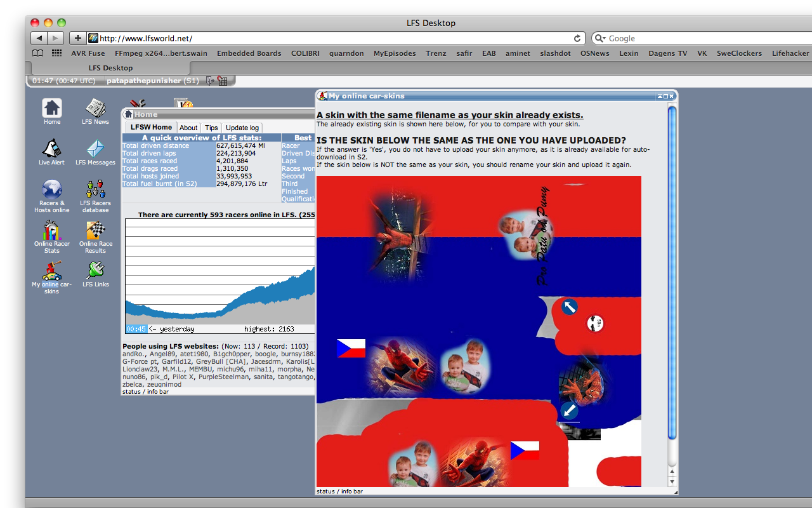Click the car-skins window vertical scrollbar thumb
Screen dimensions: 812x508
pyautogui.click(x=672, y=273)
